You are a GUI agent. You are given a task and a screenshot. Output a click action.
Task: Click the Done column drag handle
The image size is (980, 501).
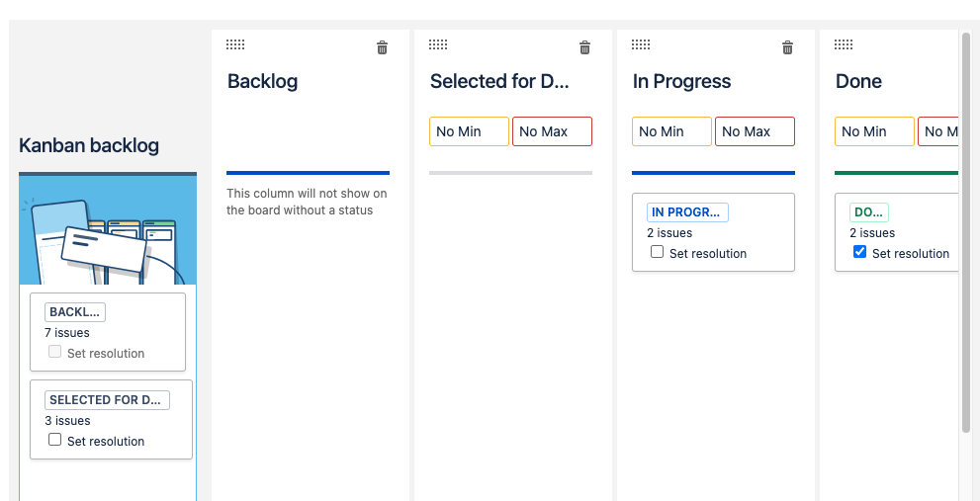pos(844,44)
